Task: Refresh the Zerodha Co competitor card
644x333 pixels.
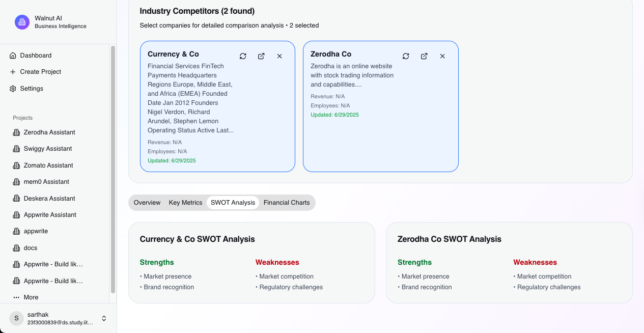Action: [406, 56]
